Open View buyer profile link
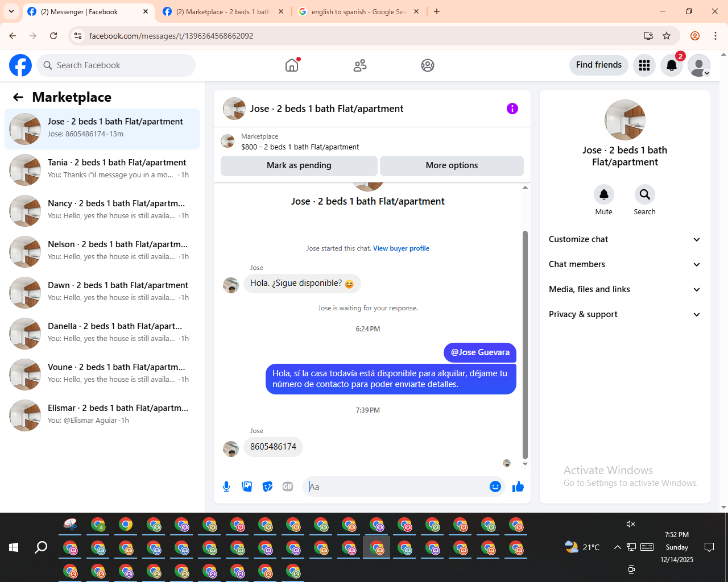 pyautogui.click(x=401, y=248)
